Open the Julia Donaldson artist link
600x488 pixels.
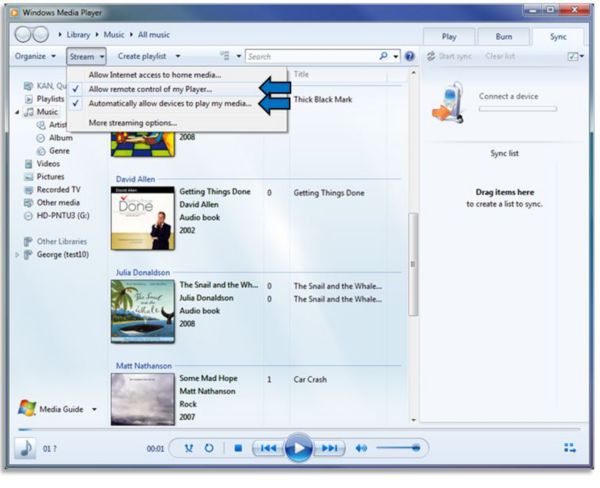pos(143,273)
